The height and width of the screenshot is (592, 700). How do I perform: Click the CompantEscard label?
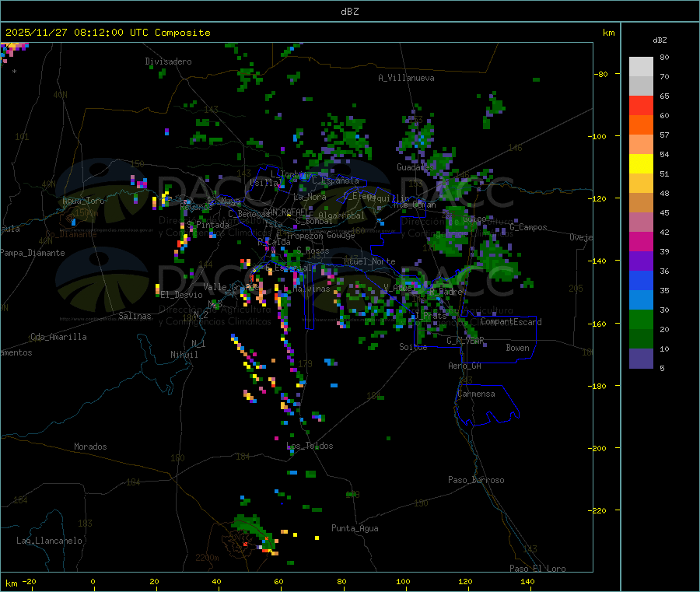click(x=511, y=322)
